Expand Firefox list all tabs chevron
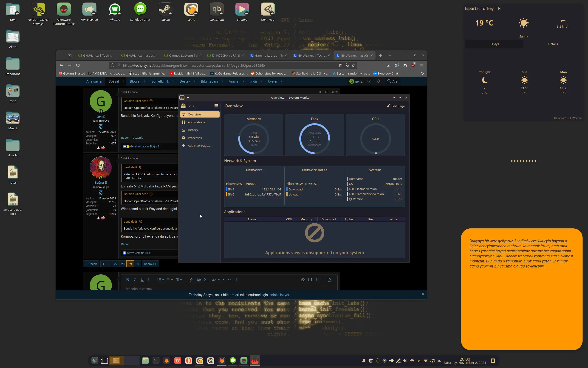The width and height of the screenshot is (588, 368). tap(390, 55)
